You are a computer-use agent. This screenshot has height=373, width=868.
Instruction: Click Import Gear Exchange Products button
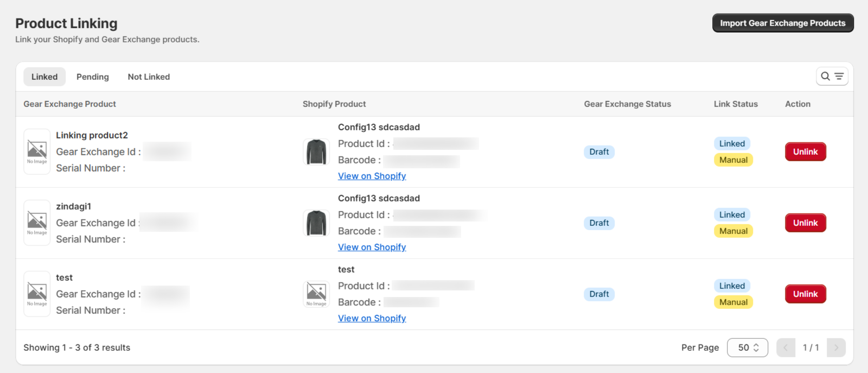tap(783, 23)
